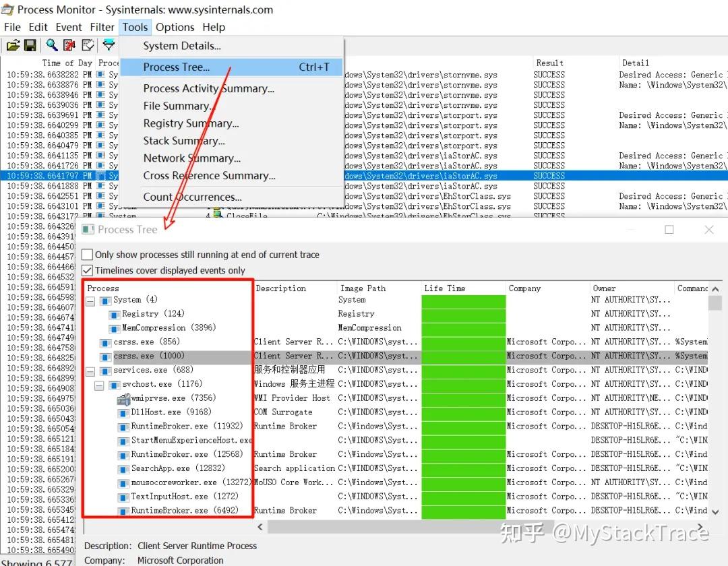This screenshot has height=566, width=728.
Task: Click the mousocoreworker.exe (13272) process icon
Action: [123, 483]
